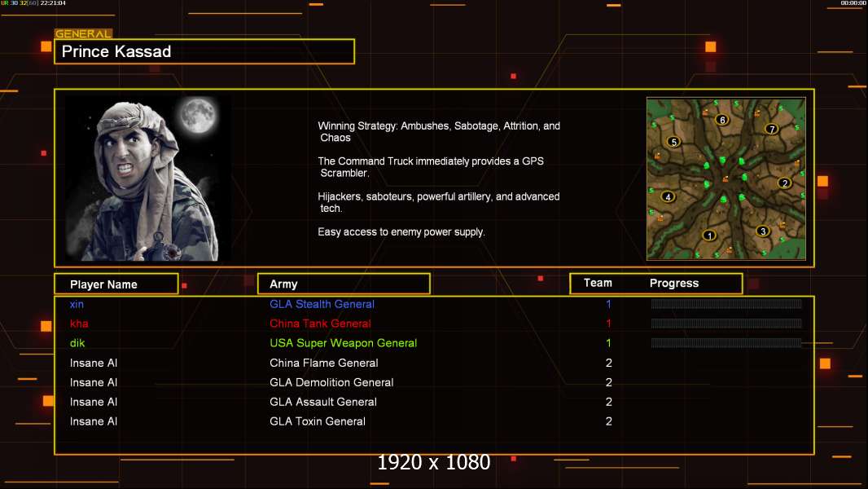
Task: Click the 00:00:00 timer top right
Action: click(x=853, y=3)
